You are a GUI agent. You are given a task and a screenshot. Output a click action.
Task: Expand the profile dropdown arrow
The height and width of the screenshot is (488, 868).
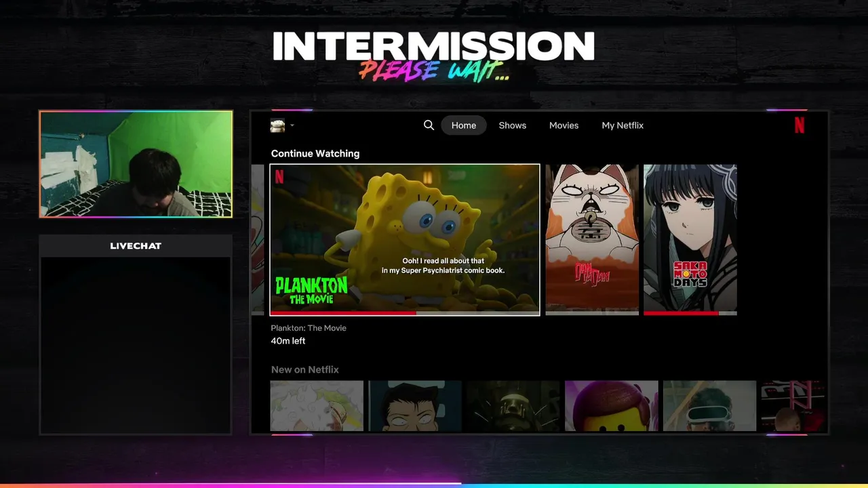(x=292, y=125)
